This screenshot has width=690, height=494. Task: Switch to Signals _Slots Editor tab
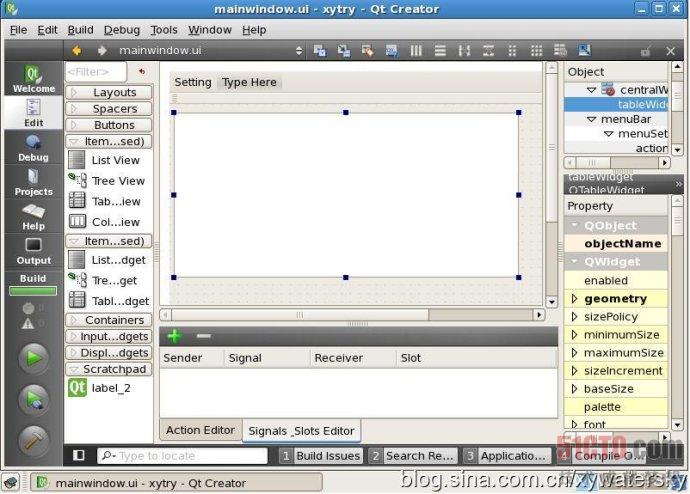301,431
